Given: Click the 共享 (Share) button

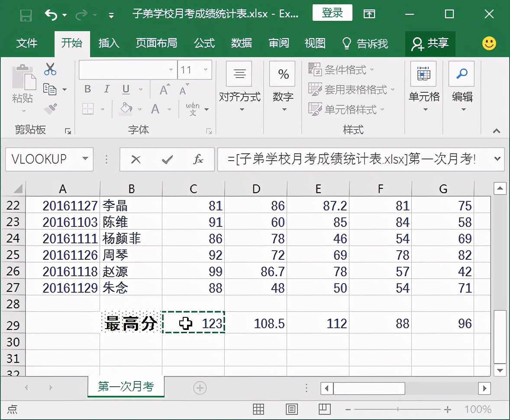Looking at the screenshot, I should point(430,43).
